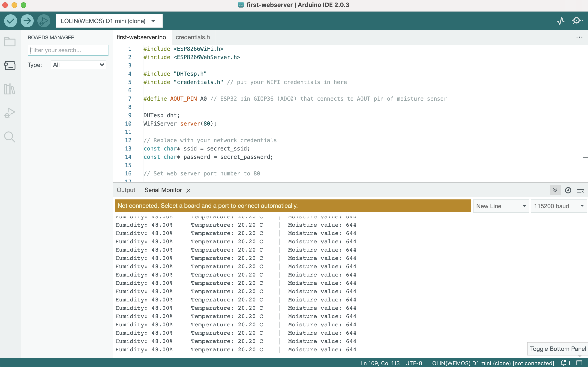The image size is (588, 367).
Task: Click the Not connected message input bar
Action: 293,206
